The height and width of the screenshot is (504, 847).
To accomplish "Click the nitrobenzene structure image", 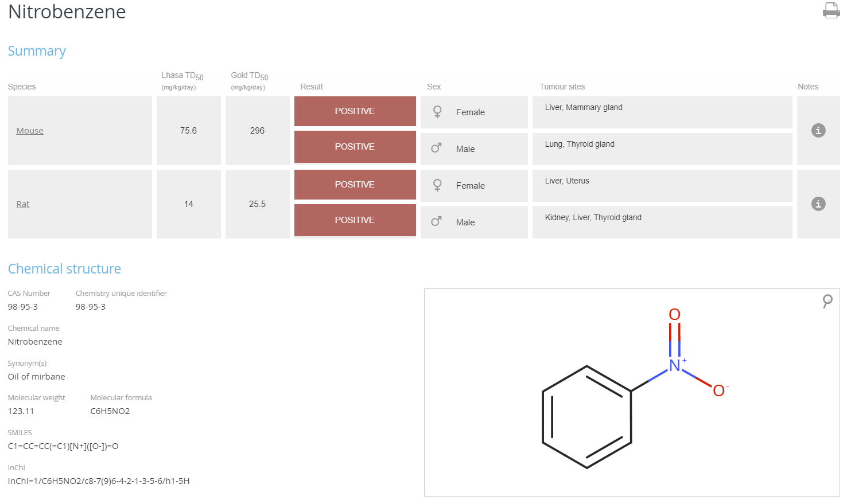I will point(631,393).
